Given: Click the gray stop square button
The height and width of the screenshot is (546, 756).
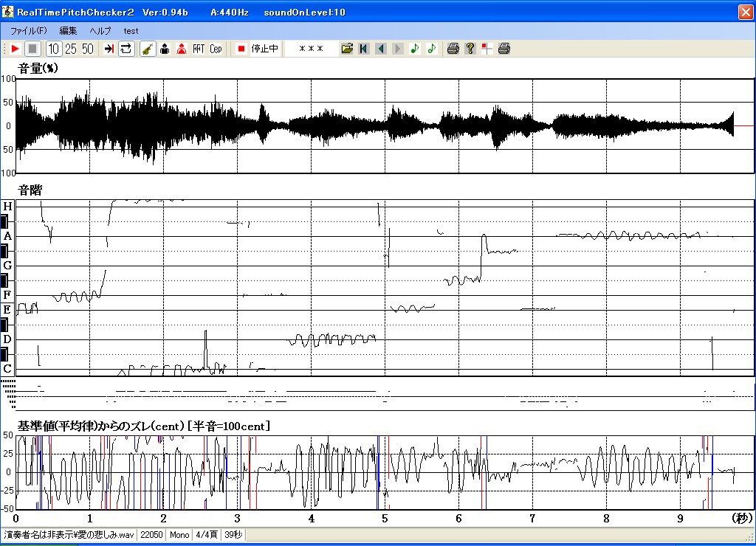Looking at the screenshot, I should 32,49.
